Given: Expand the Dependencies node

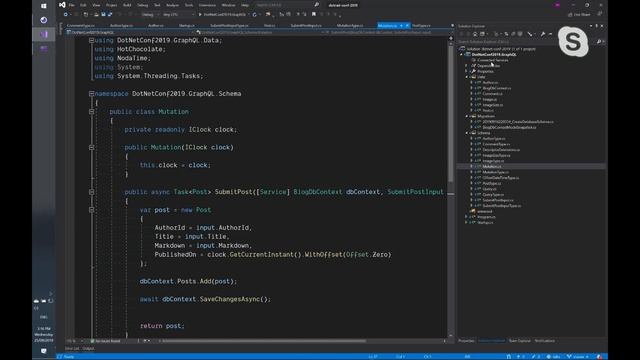Looking at the screenshot, I should (467, 65).
